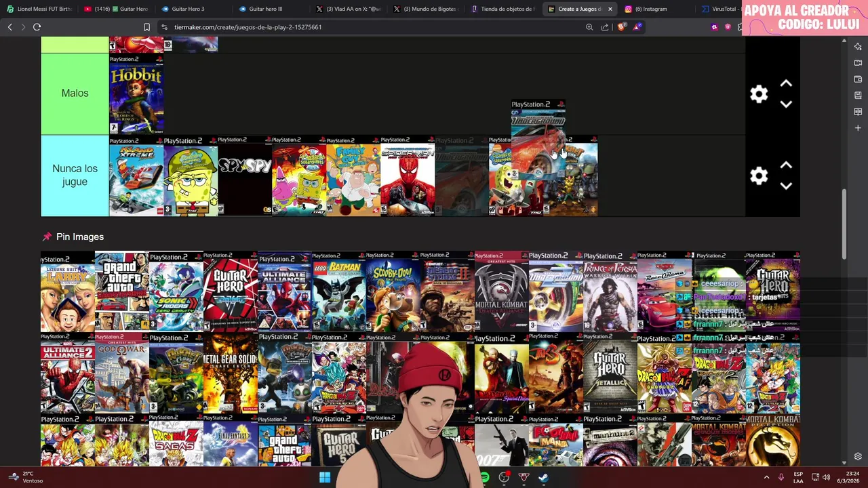Image resolution: width=868 pixels, height=488 pixels.
Task: Open Bookmarks panel in the sidebar
Action: pyautogui.click(x=858, y=96)
